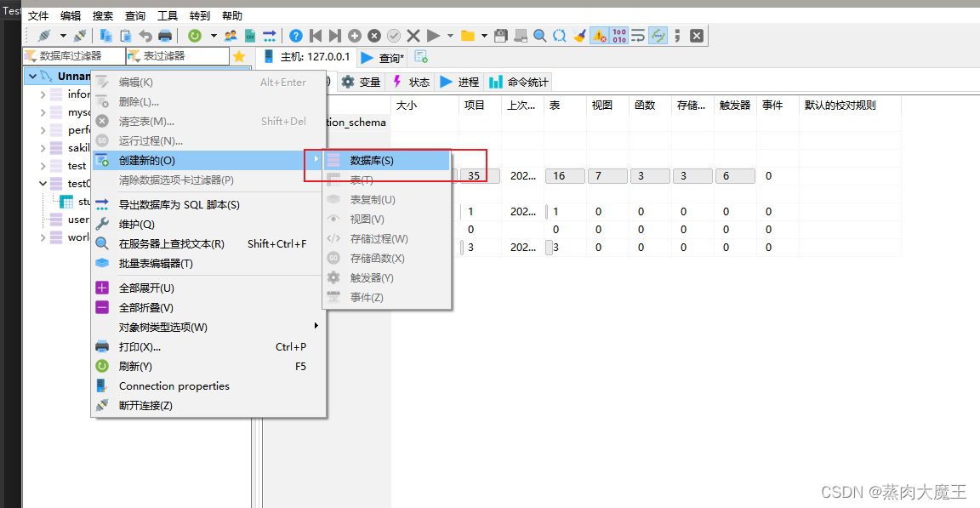980x508 pixels.
Task: Click the Undo arrow icon
Action: click(x=145, y=36)
